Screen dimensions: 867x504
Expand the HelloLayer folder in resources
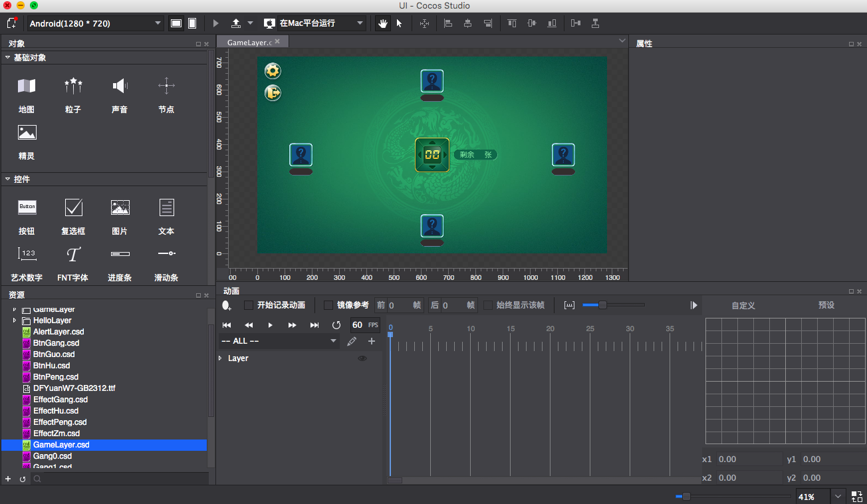pos(15,320)
